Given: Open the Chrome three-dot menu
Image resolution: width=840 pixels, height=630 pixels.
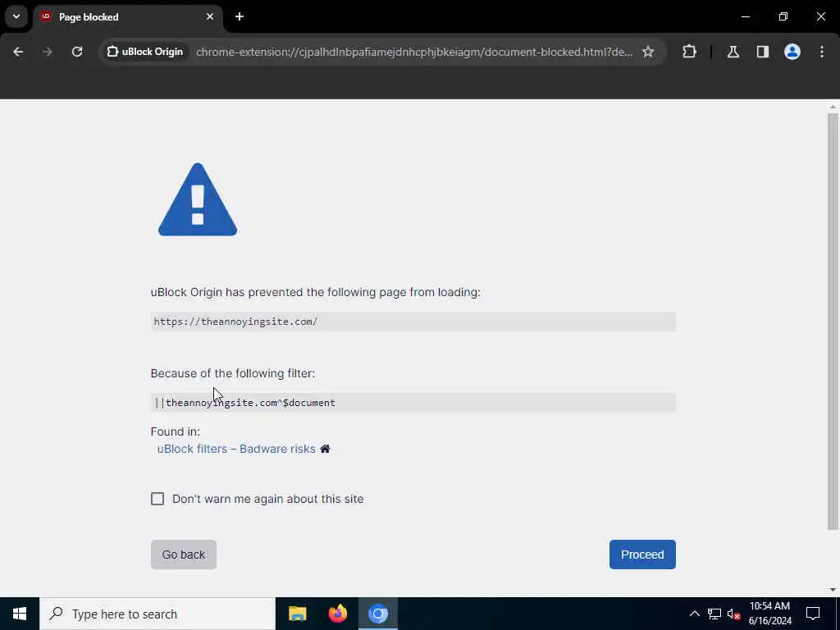Looking at the screenshot, I should tap(822, 52).
